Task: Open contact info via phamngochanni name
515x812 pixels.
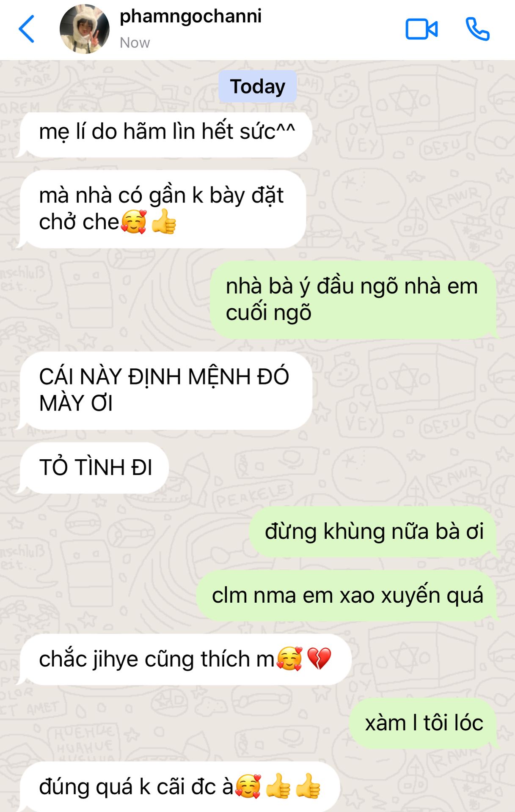Action: point(190,16)
